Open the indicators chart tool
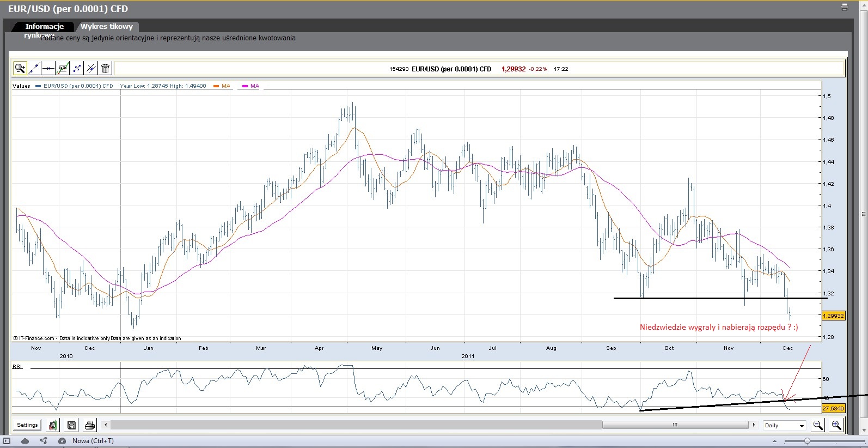Image resolution: width=868 pixels, height=448 pixels. pos(63,68)
